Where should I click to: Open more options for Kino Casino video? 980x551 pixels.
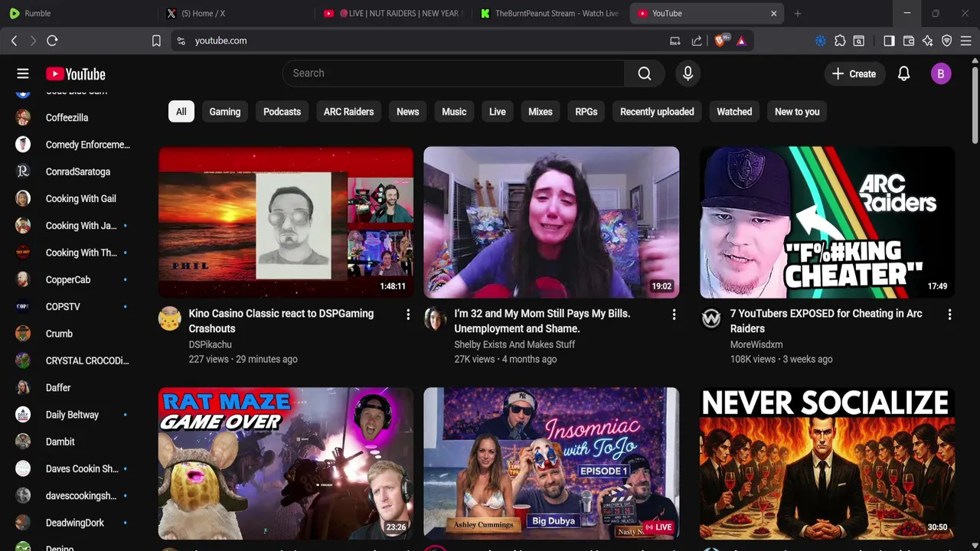click(408, 315)
